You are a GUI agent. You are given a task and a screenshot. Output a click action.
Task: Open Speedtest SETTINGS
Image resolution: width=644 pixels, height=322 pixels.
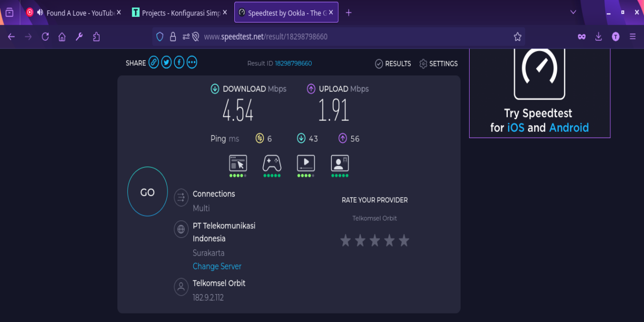click(438, 63)
